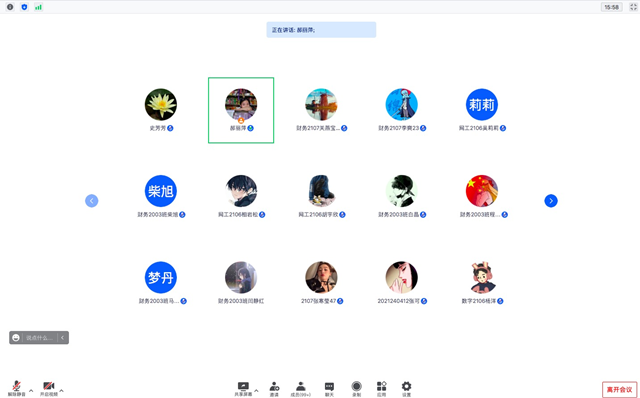The height and width of the screenshot is (398, 640).
Task: Click mic icon under red flag avatar
Action: pos(505,215)
